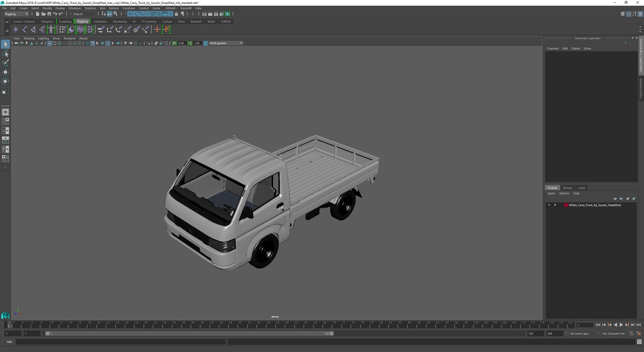Toggle layer visibility V box

[x=549, y=205]
